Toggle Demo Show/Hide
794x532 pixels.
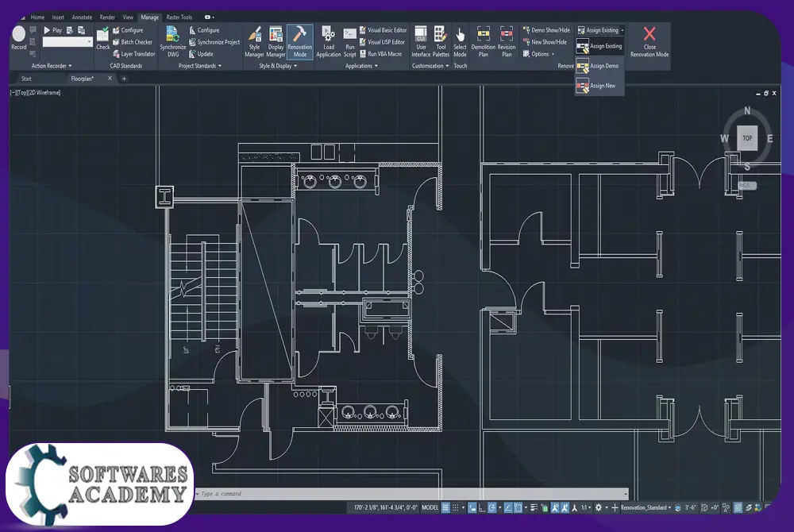point(546,30)
